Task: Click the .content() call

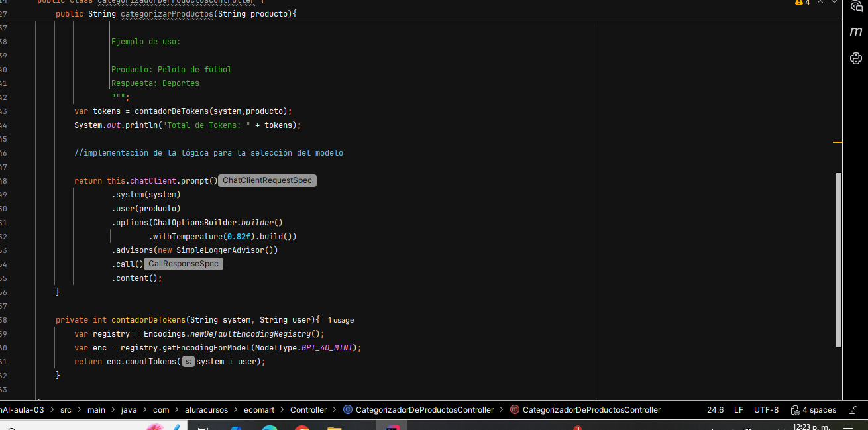Action: [x=136, y=278]
